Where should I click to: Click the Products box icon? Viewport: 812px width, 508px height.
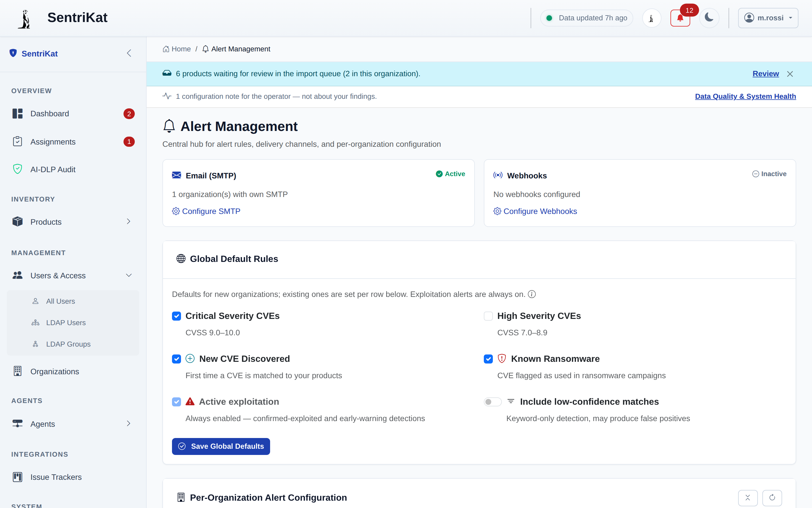(17, 222)
